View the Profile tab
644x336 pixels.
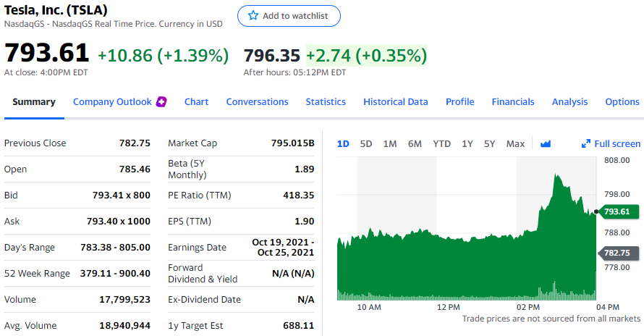point(460,102)
